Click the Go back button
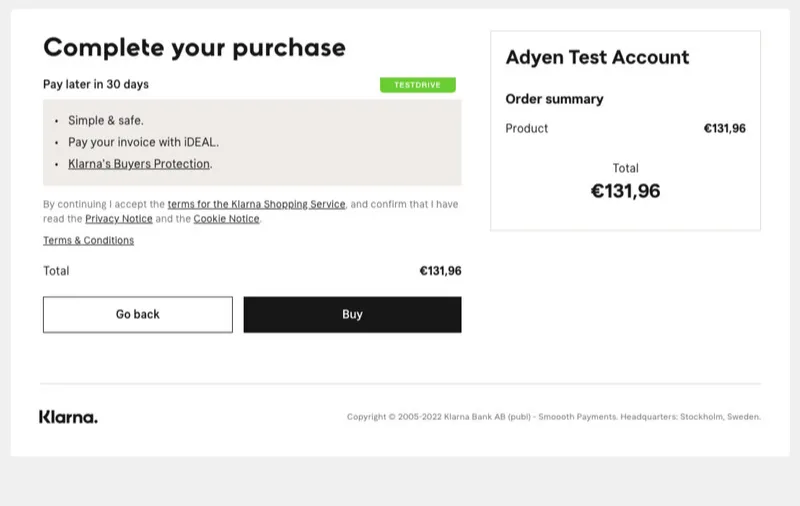 [x=138, y=314]
